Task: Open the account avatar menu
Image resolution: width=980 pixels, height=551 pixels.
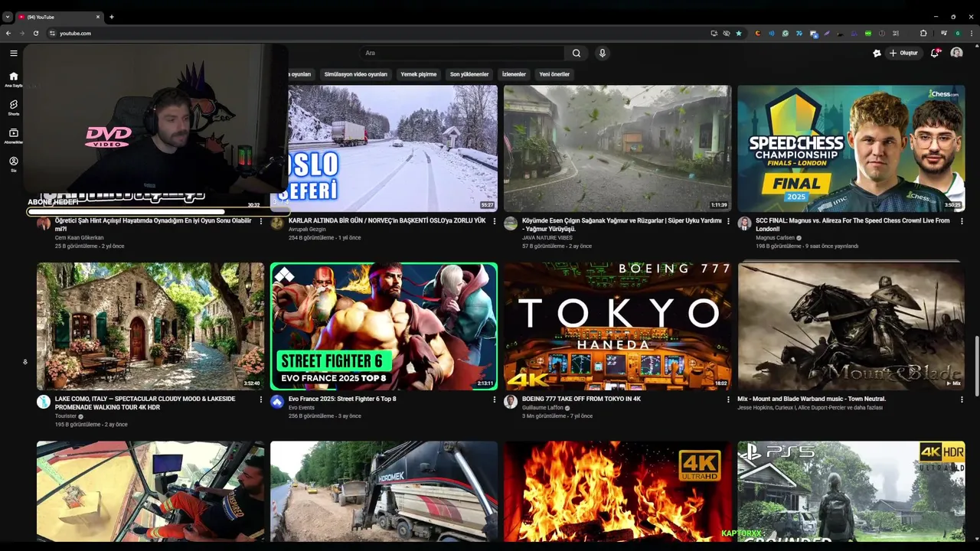Action: click(956, 53)
